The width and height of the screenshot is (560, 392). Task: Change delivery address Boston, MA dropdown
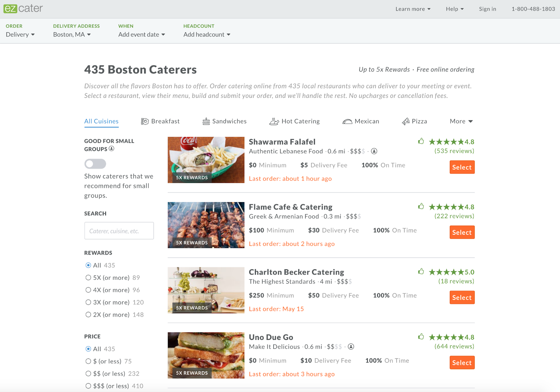pos(72,35)
